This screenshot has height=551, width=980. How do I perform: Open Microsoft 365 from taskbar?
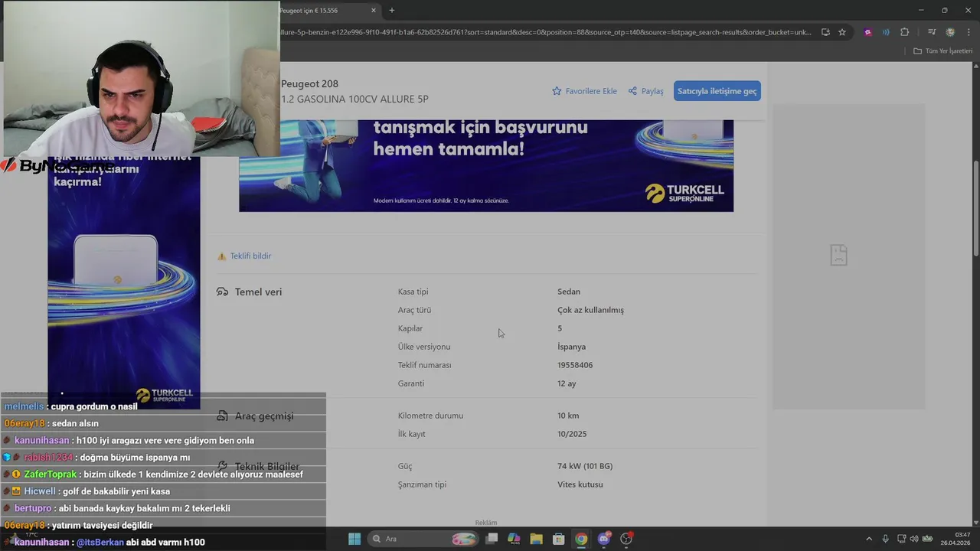[x=514, y=539]
